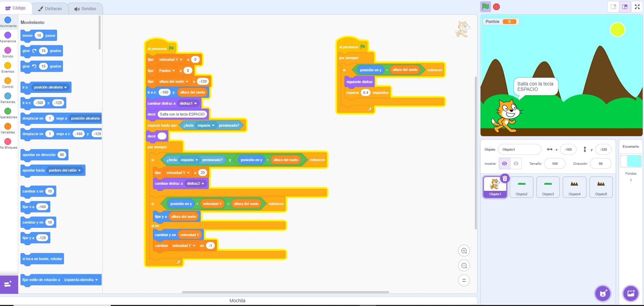
Task: Switch to large stage layout
Action: [625, 7]
